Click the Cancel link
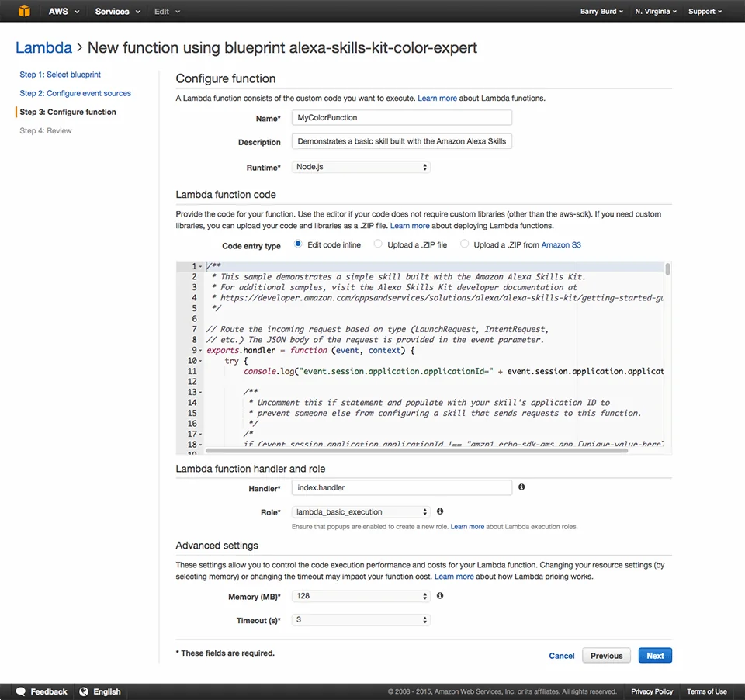Image resolution: width=745 pixels, height=700 pixels. 562,656
